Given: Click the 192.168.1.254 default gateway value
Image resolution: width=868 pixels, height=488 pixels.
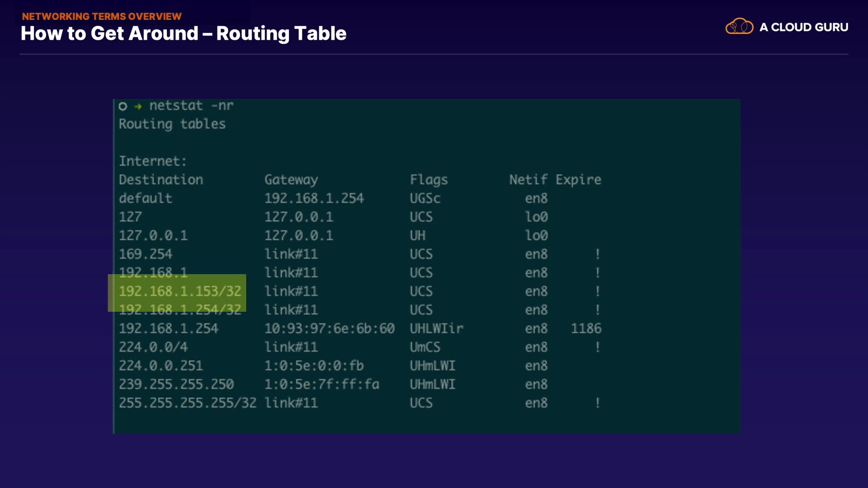Looking at the screenshot, I should pos(314,198).
